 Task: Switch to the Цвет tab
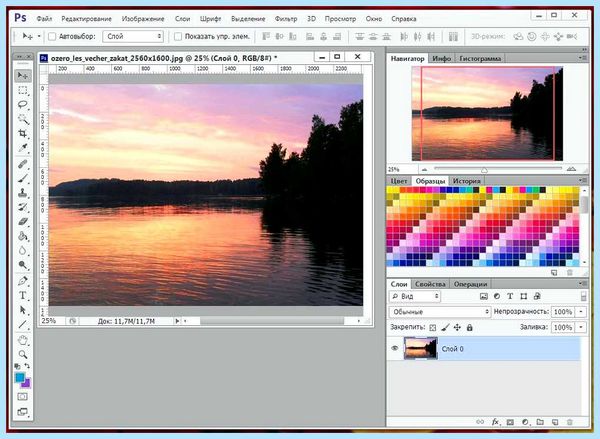[399, 181]
